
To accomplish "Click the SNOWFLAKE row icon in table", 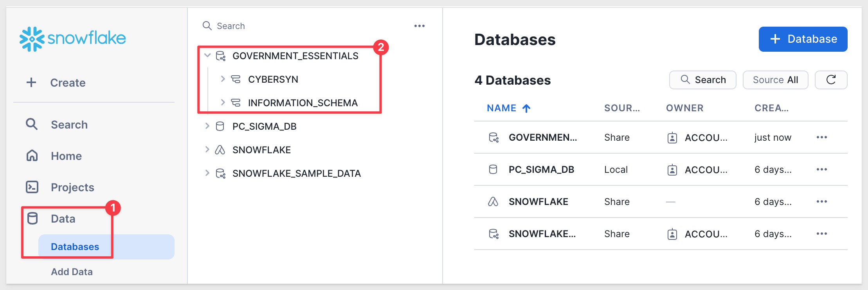I will [493, 201].
